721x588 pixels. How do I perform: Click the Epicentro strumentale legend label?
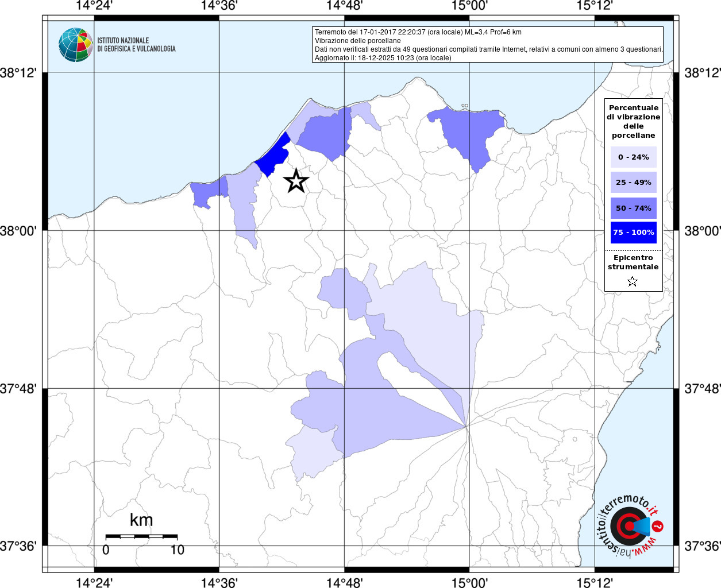point(633,262)
